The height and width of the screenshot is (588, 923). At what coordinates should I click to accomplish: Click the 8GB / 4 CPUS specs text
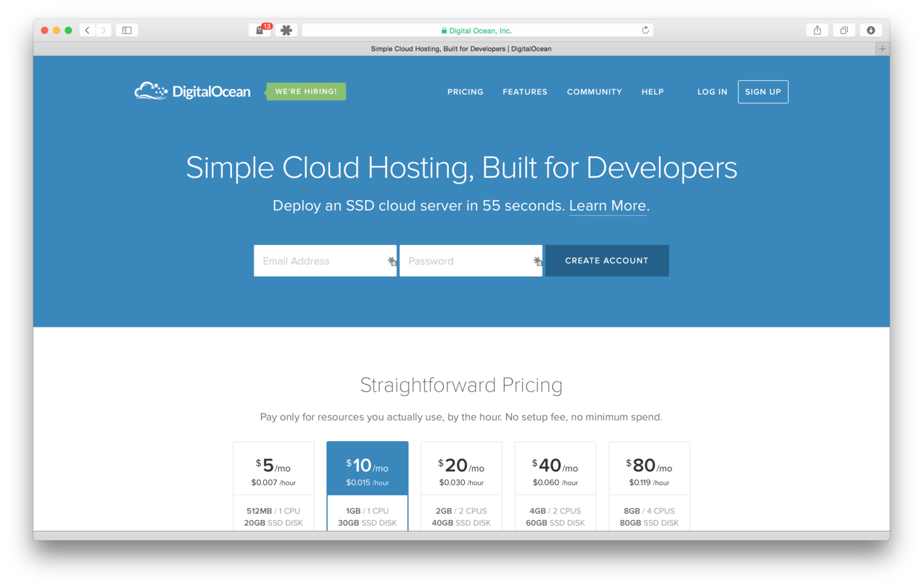(649, 511)
